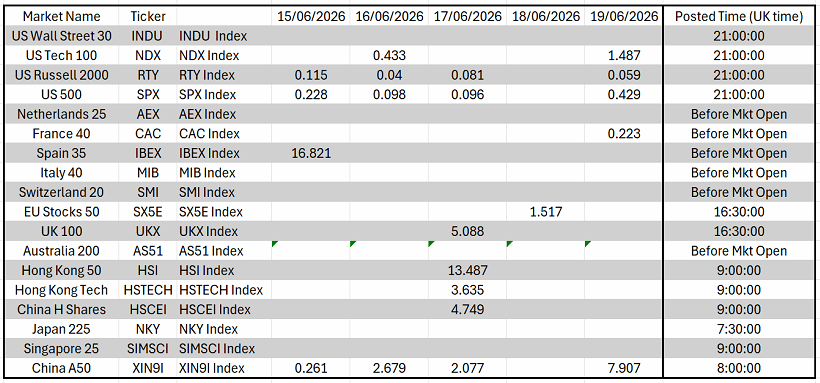The width and height of the screenshot is (820, 383).
Task: Select NDX value 0.433
Action: pos(389,55)
